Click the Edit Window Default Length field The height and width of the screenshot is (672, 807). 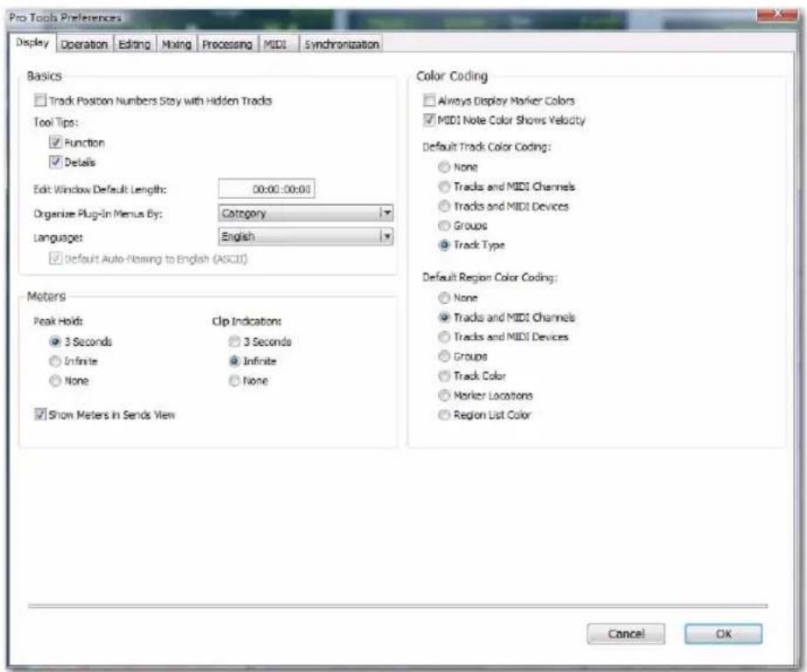coord(266,189)
